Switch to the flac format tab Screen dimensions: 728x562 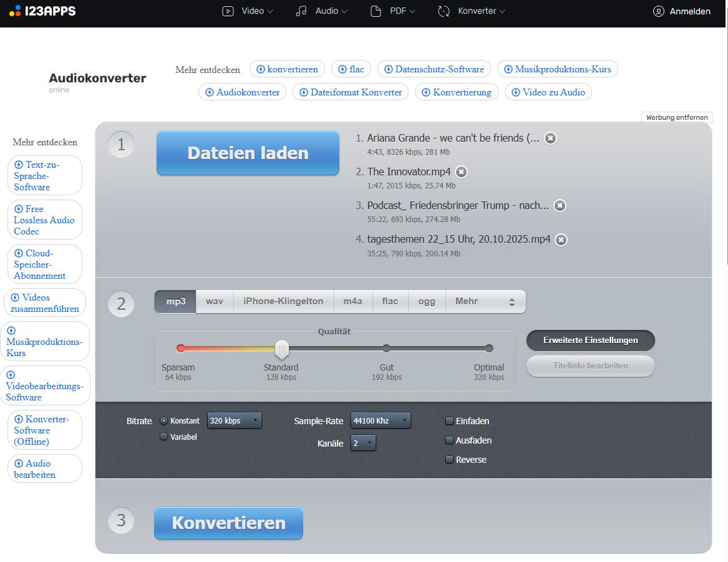tap(390, 302)
